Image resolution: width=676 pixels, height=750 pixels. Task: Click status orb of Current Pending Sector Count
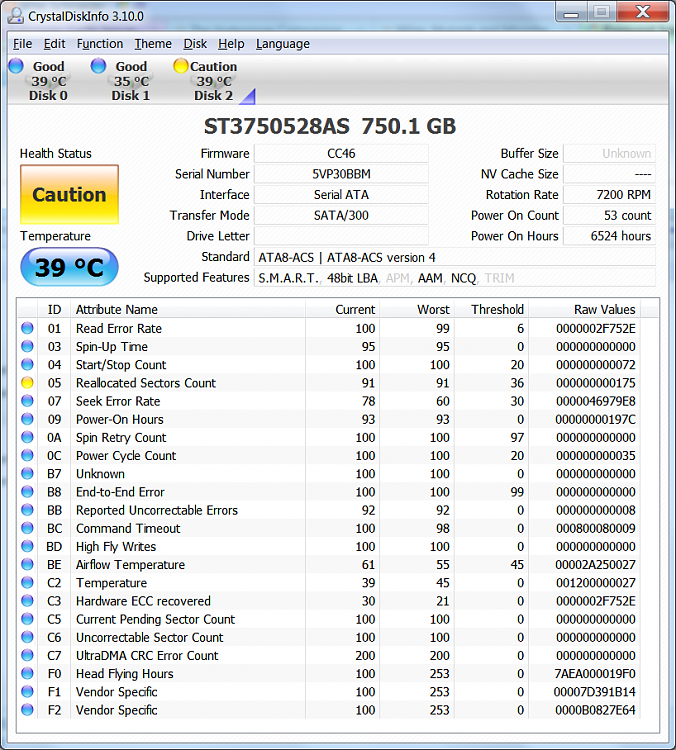coord(27,619)
